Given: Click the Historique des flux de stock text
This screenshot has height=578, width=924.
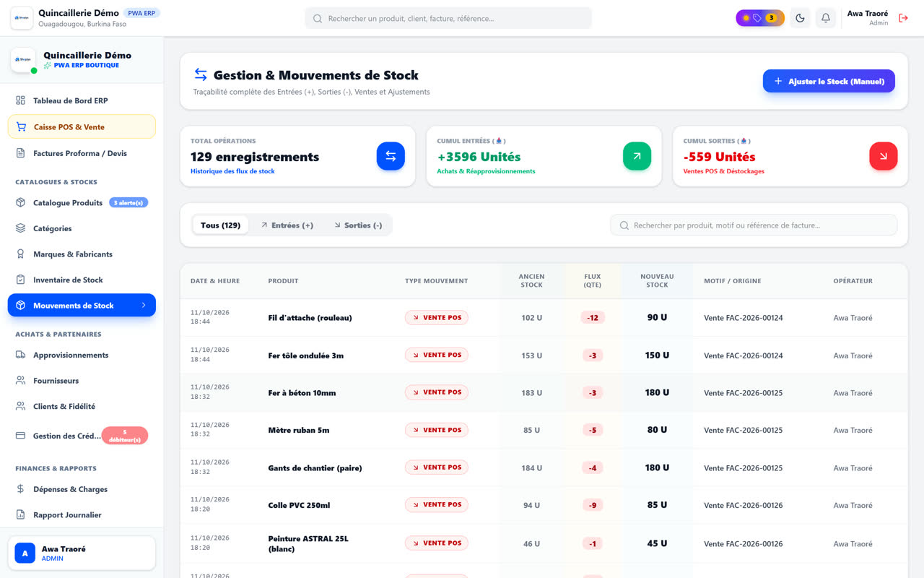Looking at the screenshot, I should tap(232, 171).
